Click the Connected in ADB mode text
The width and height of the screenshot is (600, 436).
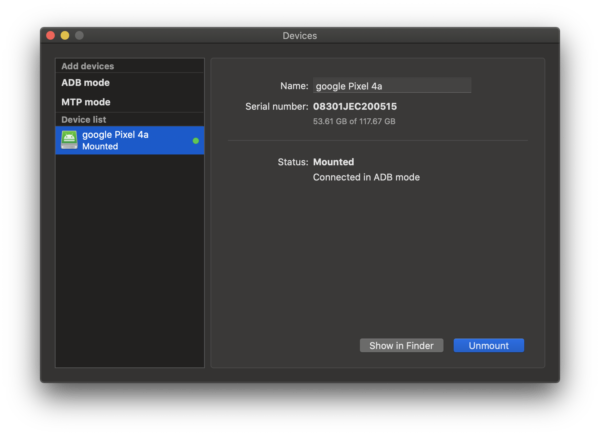click(366, 177)
